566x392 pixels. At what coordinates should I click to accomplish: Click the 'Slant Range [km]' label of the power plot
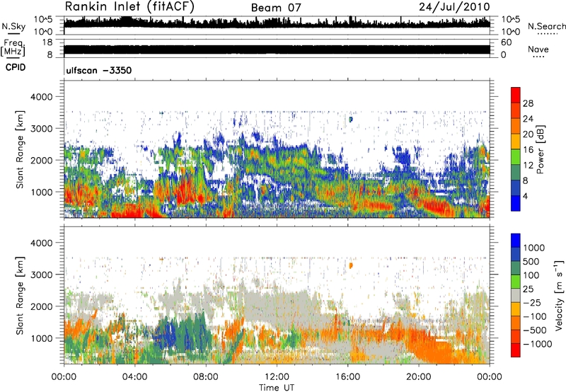click(20, 149)
